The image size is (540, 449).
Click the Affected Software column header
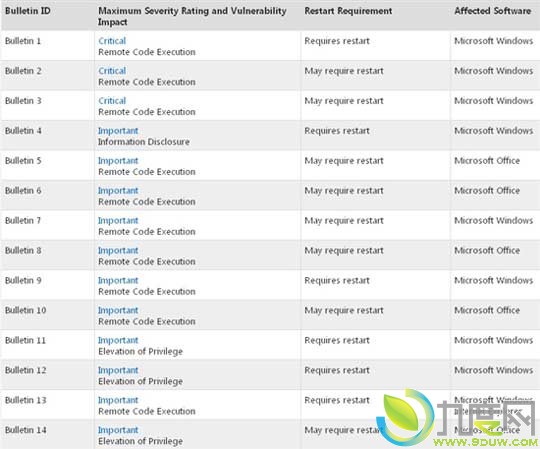492,11
